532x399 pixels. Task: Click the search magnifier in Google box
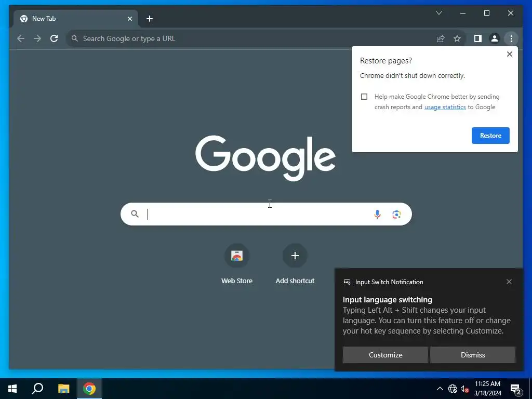[135, 214]
